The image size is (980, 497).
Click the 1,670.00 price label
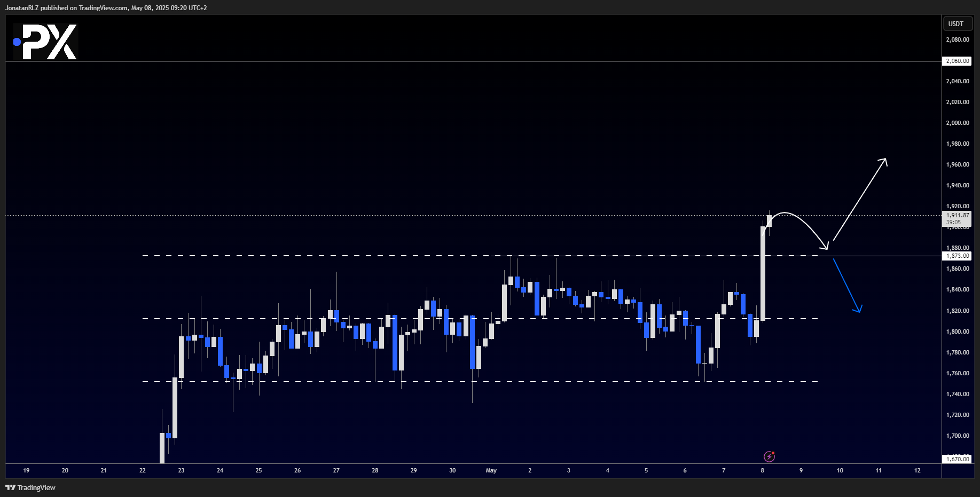(958, 459)
